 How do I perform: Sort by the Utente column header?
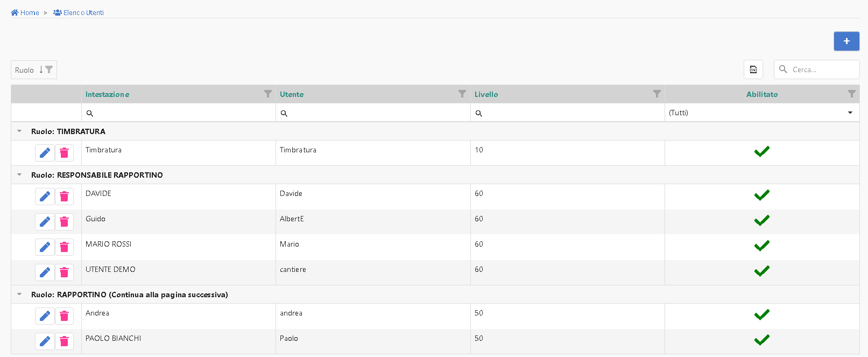pos(292,94)
